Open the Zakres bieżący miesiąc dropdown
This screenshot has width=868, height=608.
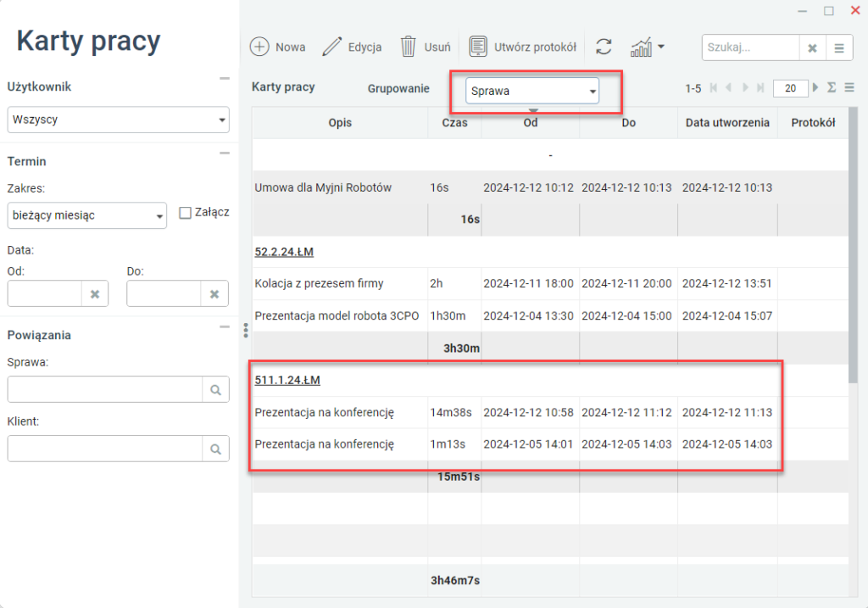coord(87,215)
